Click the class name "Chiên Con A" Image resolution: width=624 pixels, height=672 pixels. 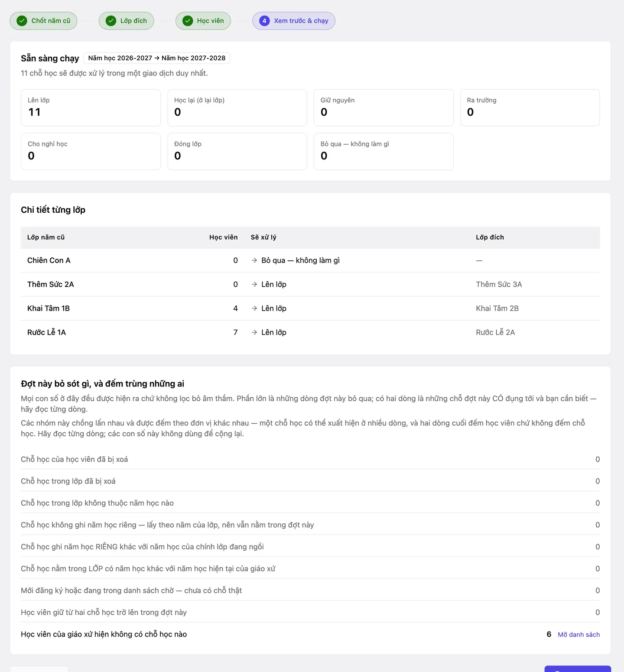[x=49, y=260]
